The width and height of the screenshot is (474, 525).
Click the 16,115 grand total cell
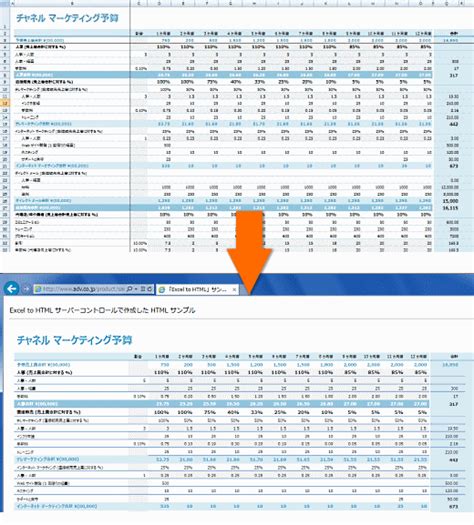450,208
